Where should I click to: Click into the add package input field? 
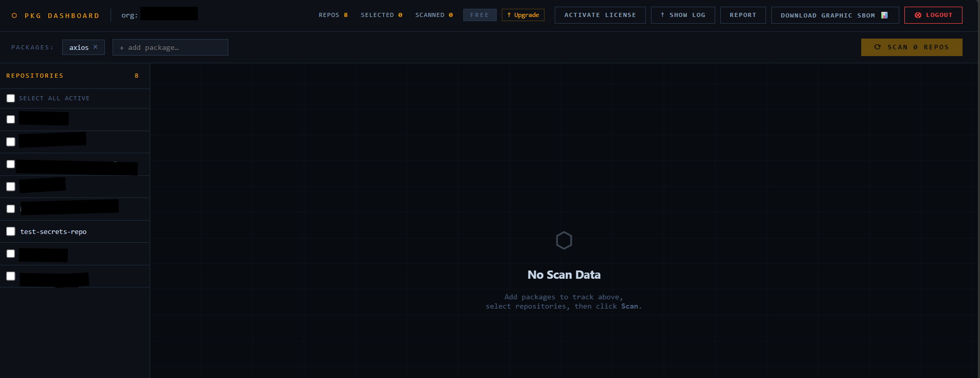coord(170,47)
